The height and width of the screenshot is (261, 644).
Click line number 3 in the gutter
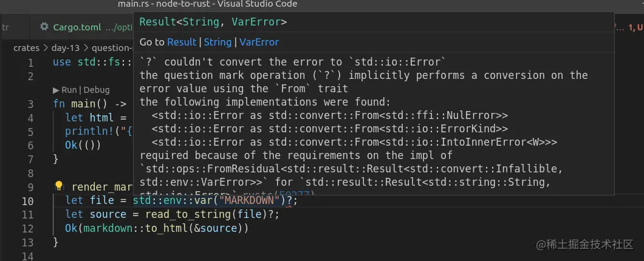[31, 103]
